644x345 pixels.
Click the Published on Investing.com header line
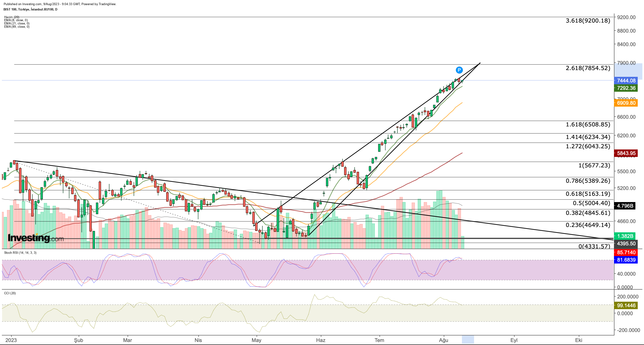coord(60,4)
